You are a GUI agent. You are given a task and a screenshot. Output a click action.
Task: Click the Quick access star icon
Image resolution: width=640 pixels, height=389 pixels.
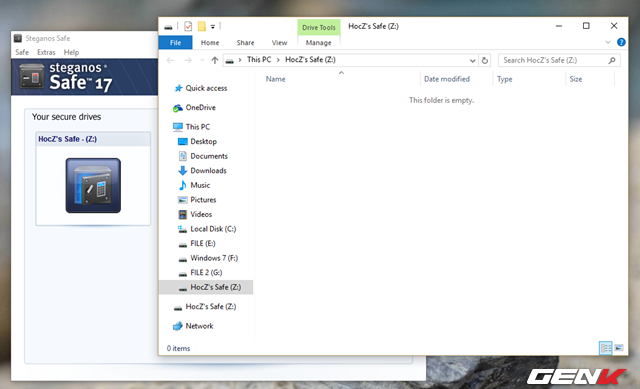tap(178, 88)
